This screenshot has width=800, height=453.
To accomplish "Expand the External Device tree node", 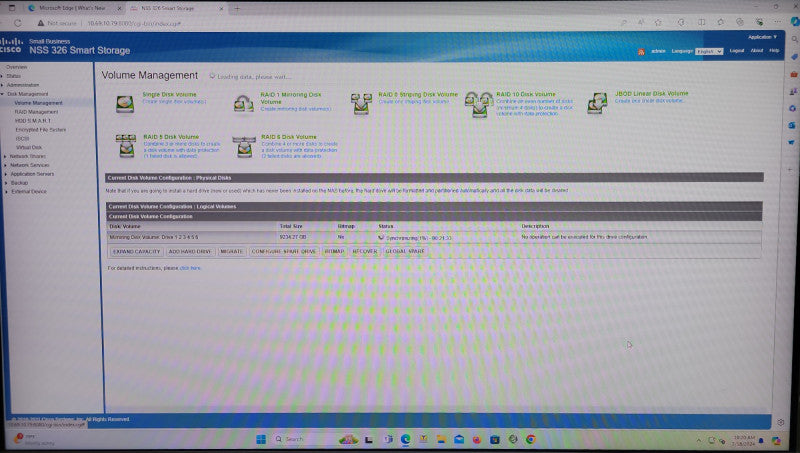I will click(6, 192).
